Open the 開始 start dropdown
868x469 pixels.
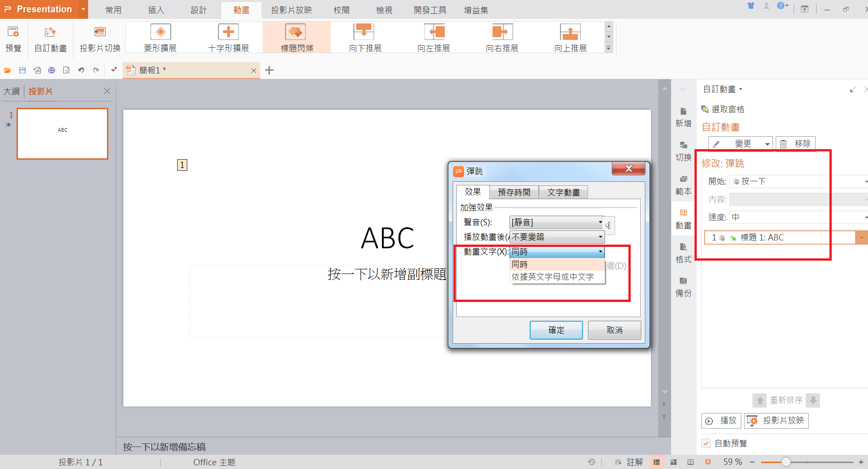coord(799,181)
